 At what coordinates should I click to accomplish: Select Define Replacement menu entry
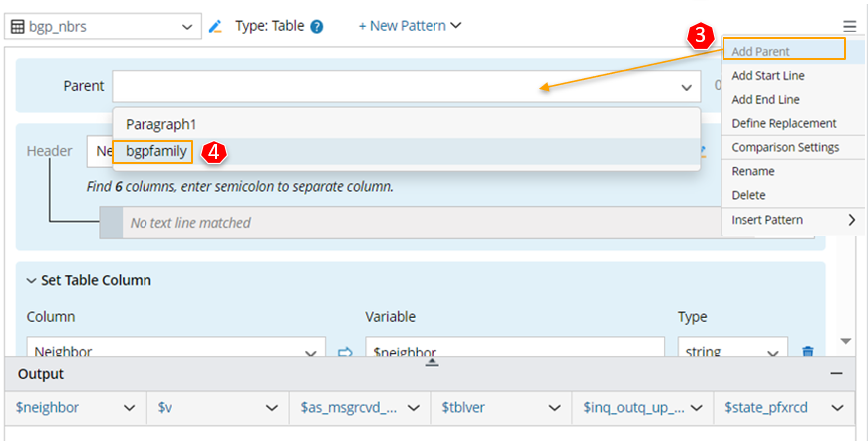coord(783,123)
